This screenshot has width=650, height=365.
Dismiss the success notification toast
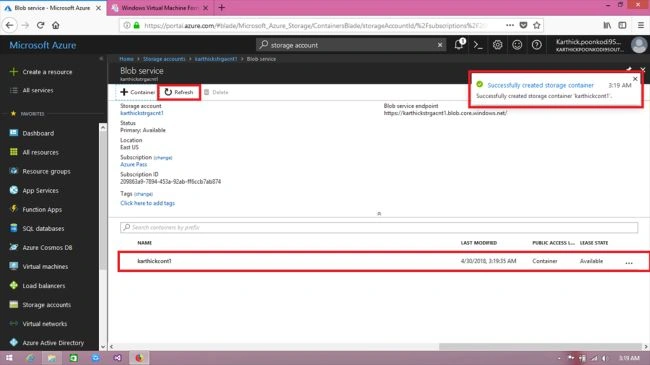coord(635,78)
